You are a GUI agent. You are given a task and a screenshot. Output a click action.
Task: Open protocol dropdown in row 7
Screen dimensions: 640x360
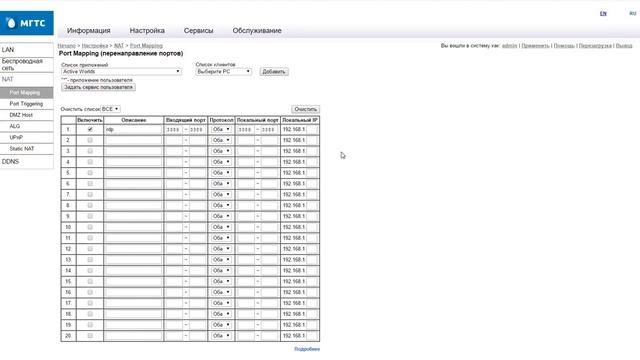click(x=221, y=195)
